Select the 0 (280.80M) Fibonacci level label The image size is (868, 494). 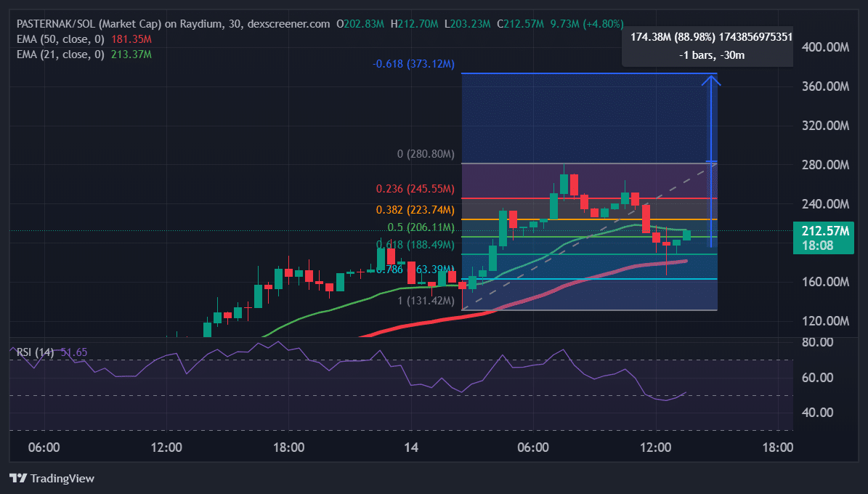pos(426,154)
